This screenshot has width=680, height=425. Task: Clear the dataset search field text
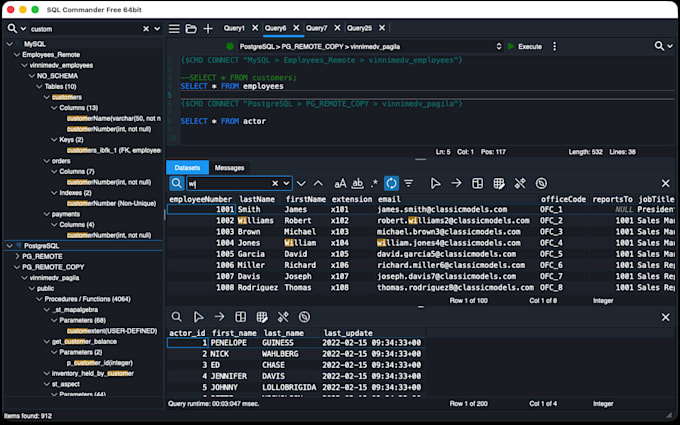[x=275, y=183]
